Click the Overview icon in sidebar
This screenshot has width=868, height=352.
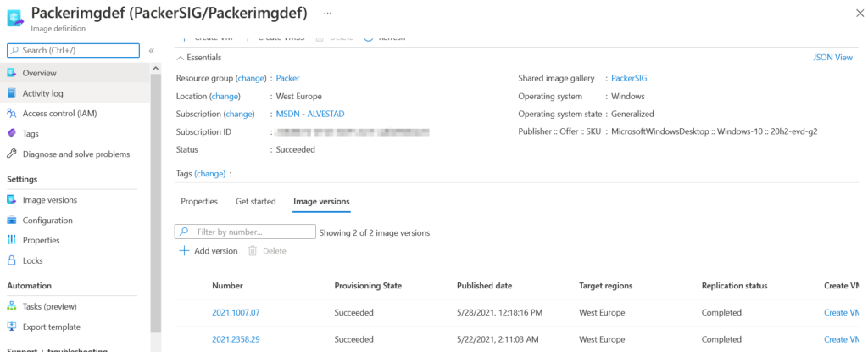[x=12, y=73]
